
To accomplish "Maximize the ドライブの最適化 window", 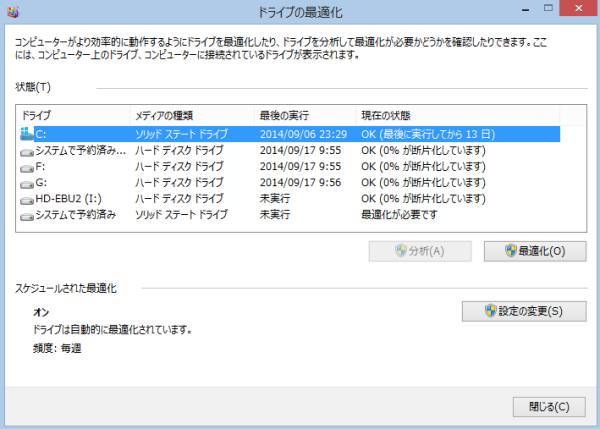I will [x=548, y=10].
